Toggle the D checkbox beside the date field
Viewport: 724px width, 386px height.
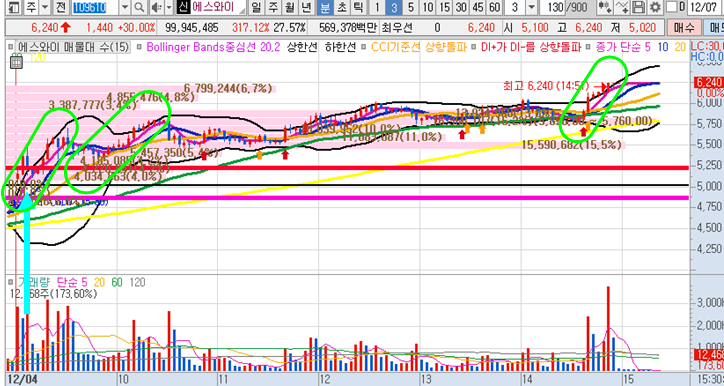pyautogui.click(x=671, y=7)
